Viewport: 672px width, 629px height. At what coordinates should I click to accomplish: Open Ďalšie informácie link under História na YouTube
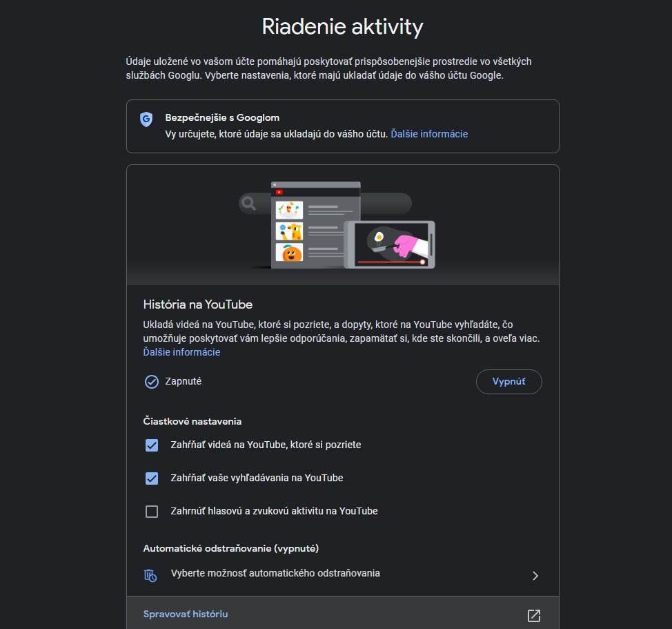[181, 352]
